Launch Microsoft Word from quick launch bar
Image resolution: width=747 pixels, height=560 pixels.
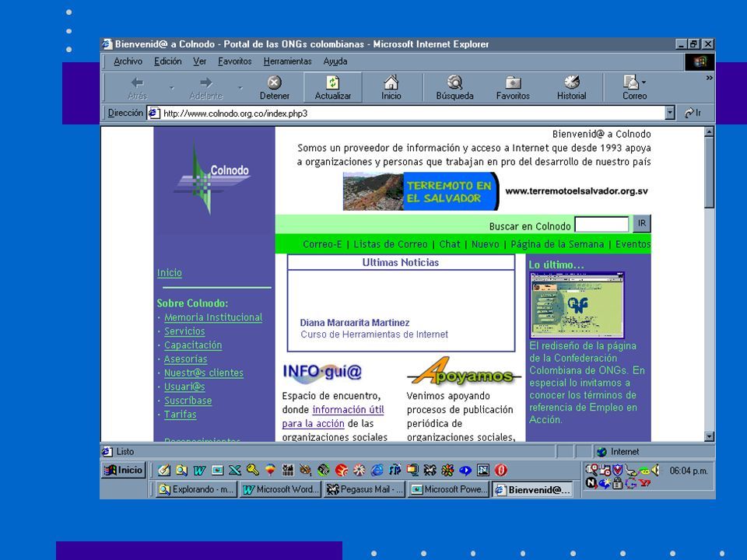click(x=199, y=471)
